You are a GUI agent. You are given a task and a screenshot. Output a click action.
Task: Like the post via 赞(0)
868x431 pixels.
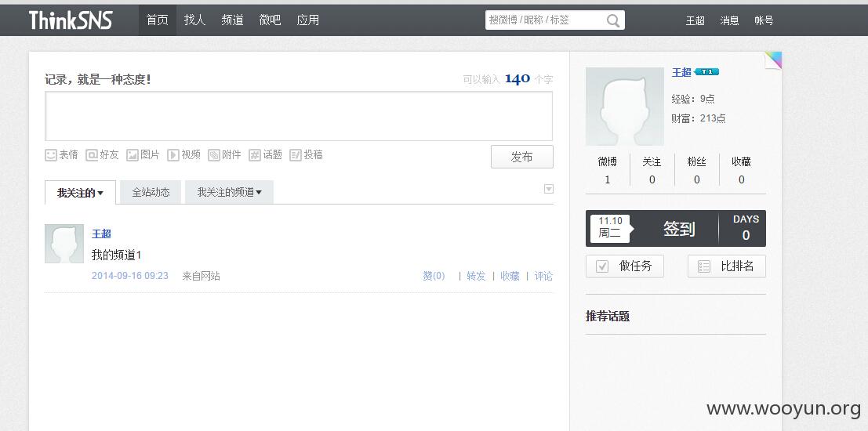pos(434,276)
